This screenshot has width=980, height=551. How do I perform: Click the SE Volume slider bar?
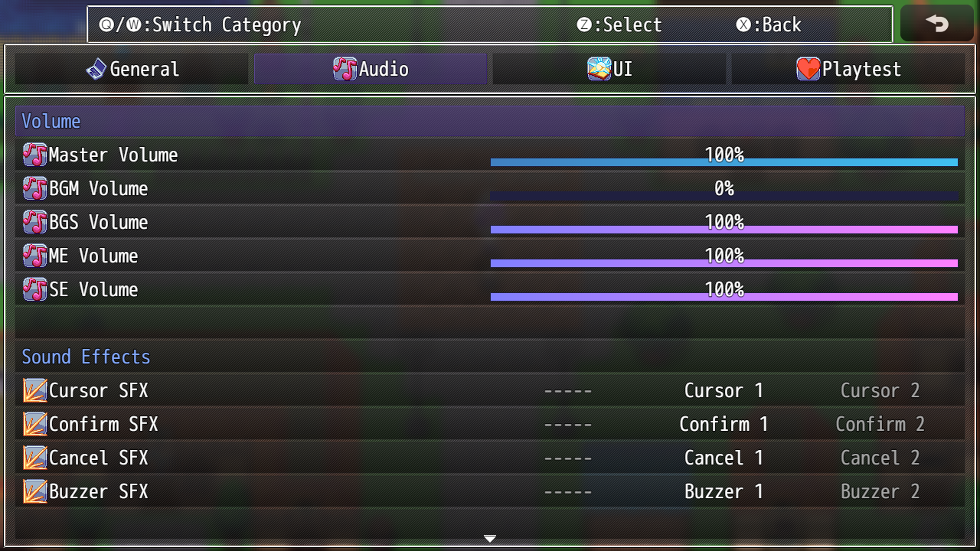[x=724, y=297]
